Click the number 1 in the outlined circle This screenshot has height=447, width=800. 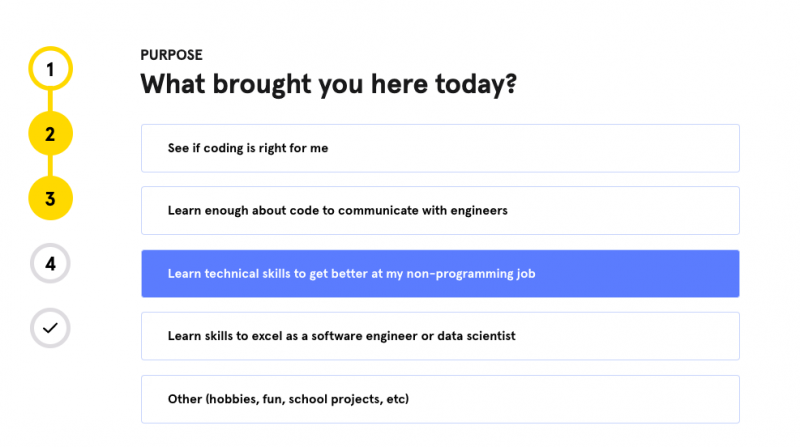pyautogui.click(x=50, y=69)
